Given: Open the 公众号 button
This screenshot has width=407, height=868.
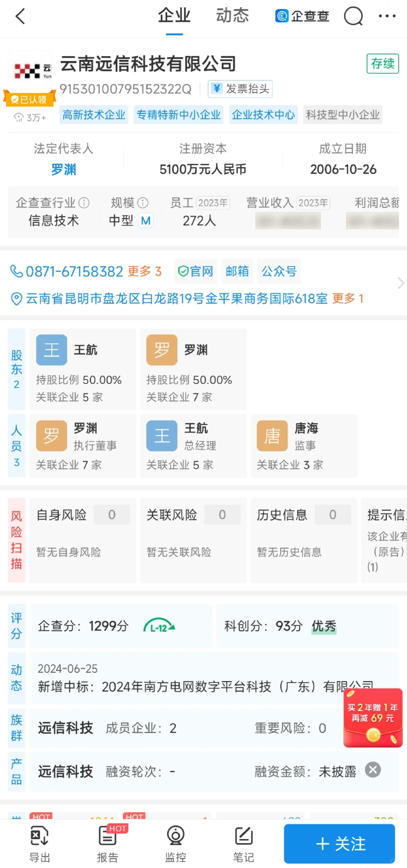Looking at the screenshot, I should coord(279,271).
